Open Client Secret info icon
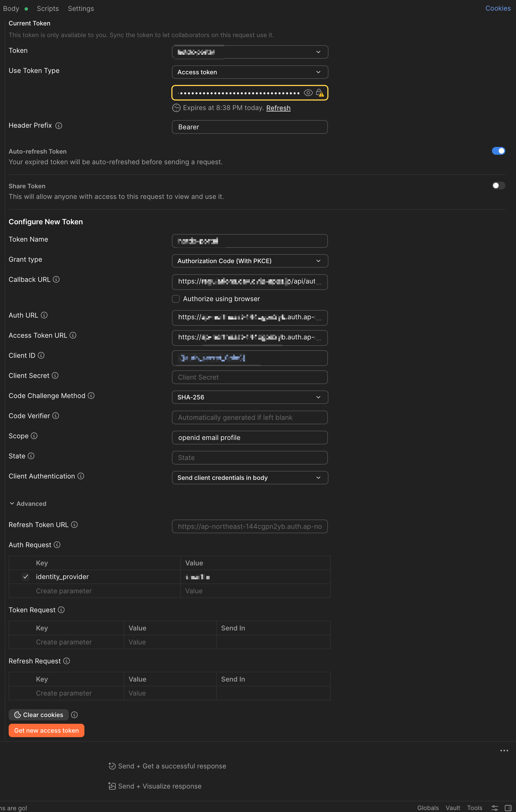Viewport: 516px width, 812px height. point(55,375)
